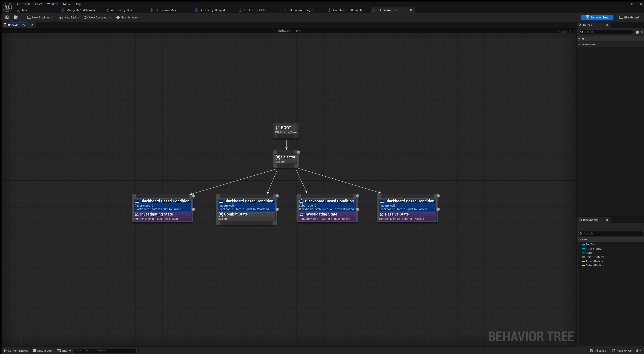The image size is (644, 354).
Task: Open the New Decorator dropdown
Action: coord(98,17)
